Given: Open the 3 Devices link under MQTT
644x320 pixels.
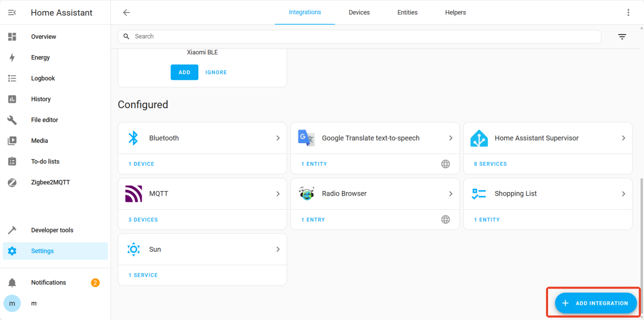Looking at the screenshot, I should pos(143,220).
